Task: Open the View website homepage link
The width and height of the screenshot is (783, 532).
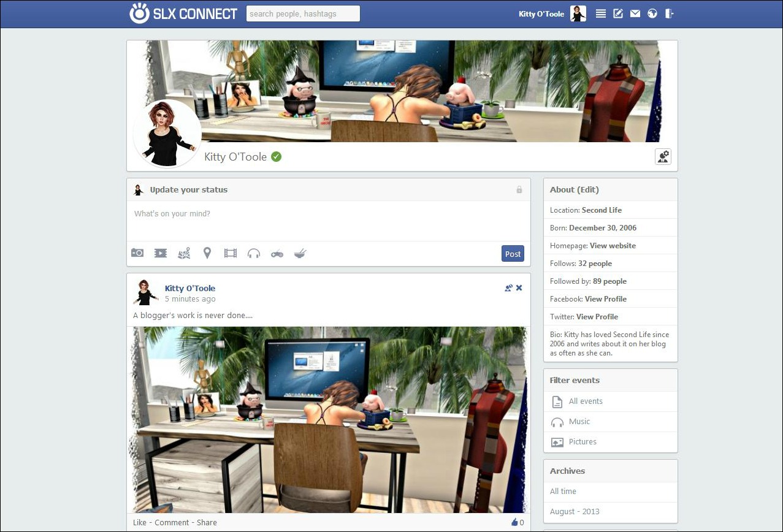Action: click(613, 246)
